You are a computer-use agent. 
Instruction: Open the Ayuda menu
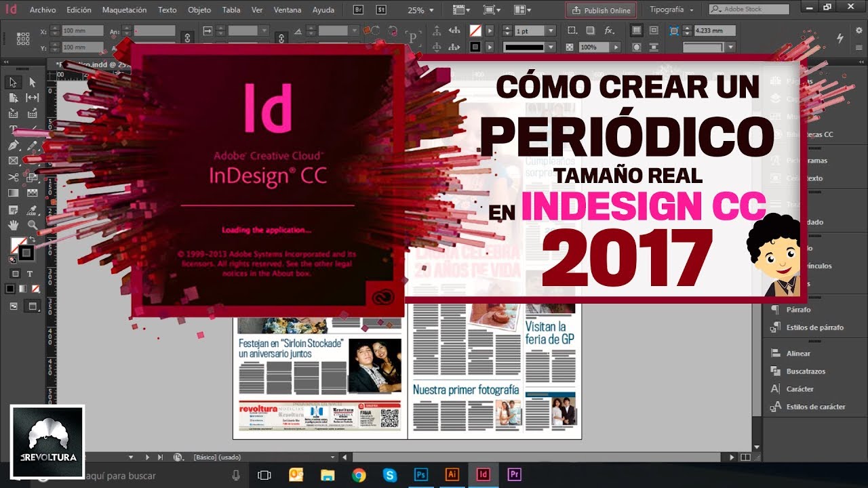tap(323, 10)
